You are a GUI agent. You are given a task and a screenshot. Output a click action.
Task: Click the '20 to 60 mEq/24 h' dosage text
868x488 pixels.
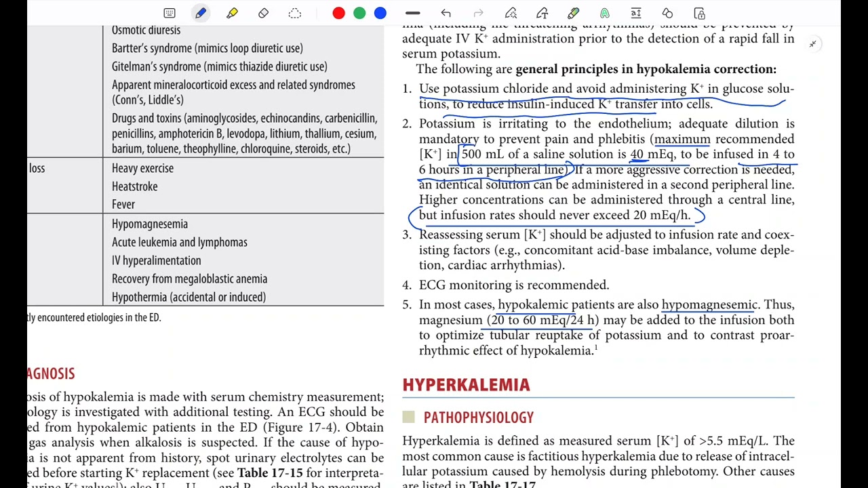coord(544,321)
